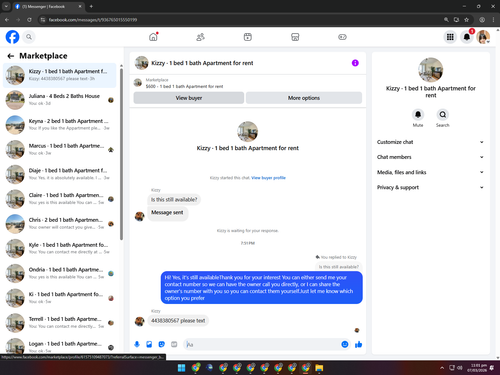Image resolution: width=500 pixels, height=375 pixels.
Task: Search in conversation via Search icon
Action: pyautogui.click(x=442, y=115)
